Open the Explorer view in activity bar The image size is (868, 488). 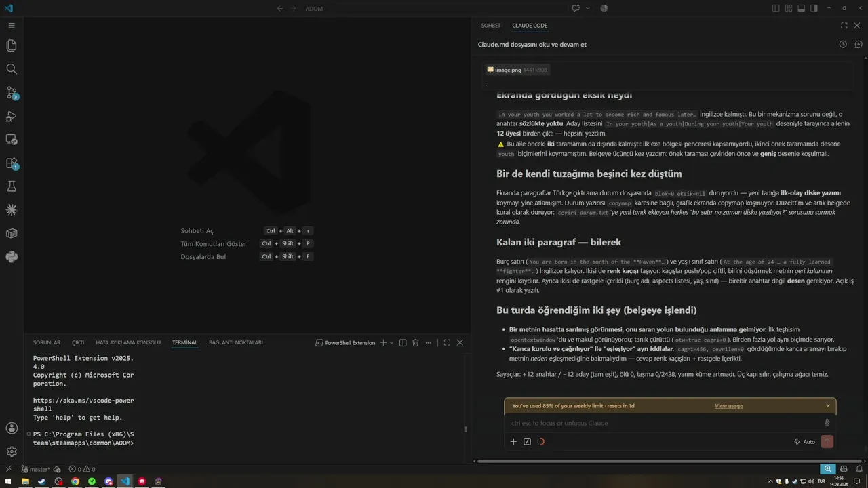[x=12, y=45]
